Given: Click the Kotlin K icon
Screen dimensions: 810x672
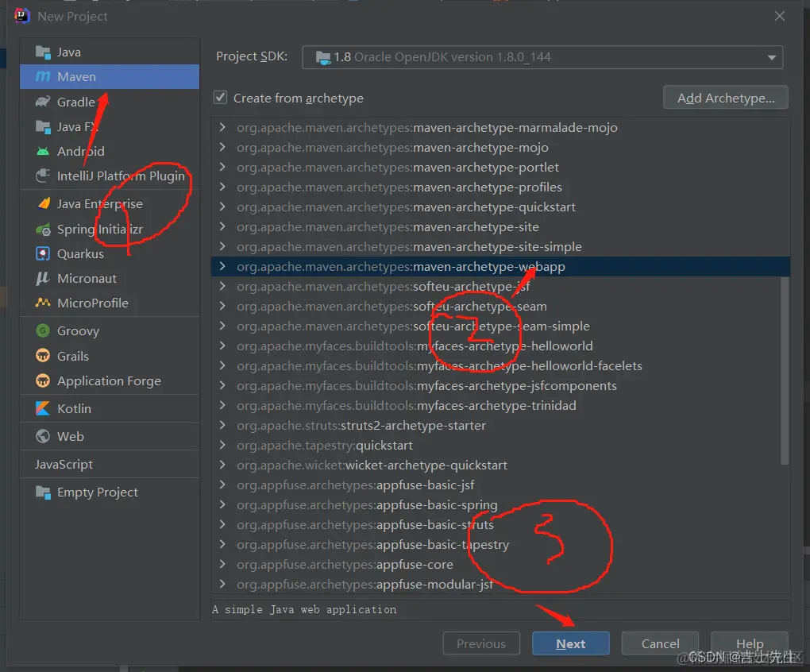Looking at the screenshot, I should tap(43, 408).
